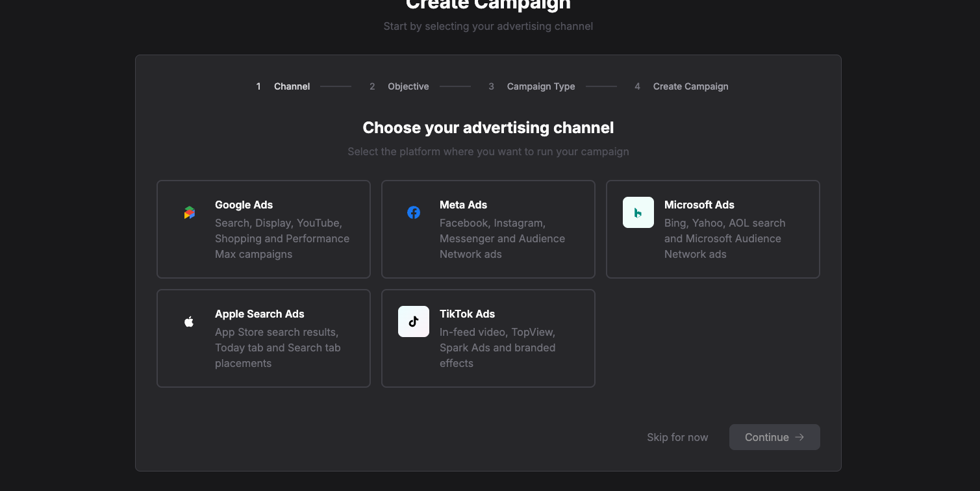Click 'Start by selecting your advertising channel' text
980x491 pixels.
(x=488, y=27)
